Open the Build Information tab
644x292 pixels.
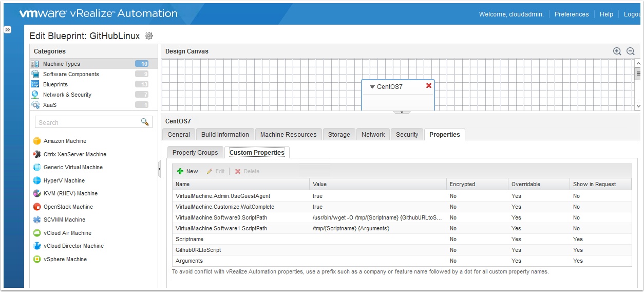coord(225,134)
